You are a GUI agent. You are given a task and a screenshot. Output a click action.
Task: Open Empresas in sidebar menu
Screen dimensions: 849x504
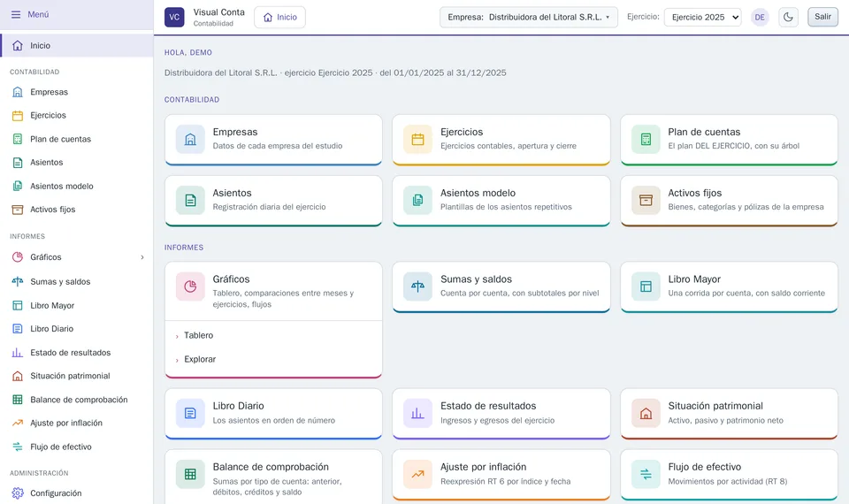click(77, 92)
